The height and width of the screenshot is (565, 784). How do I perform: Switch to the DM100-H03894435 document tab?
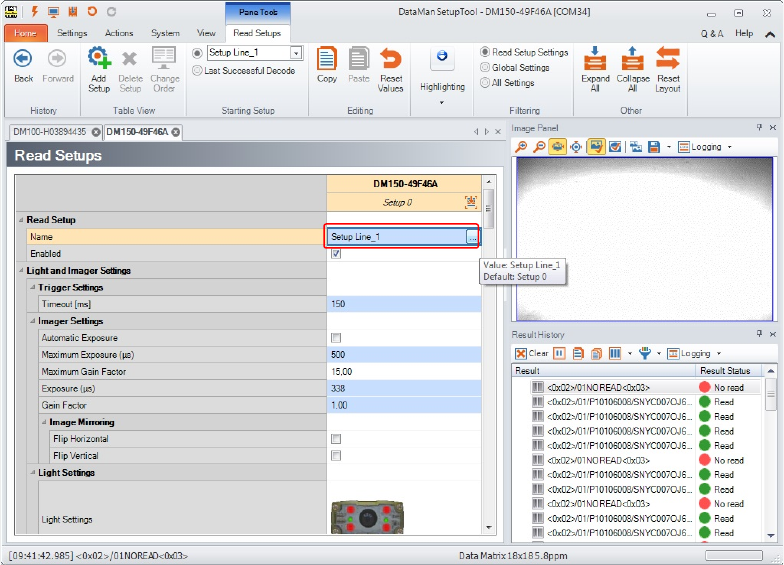(x=49, y=132)
